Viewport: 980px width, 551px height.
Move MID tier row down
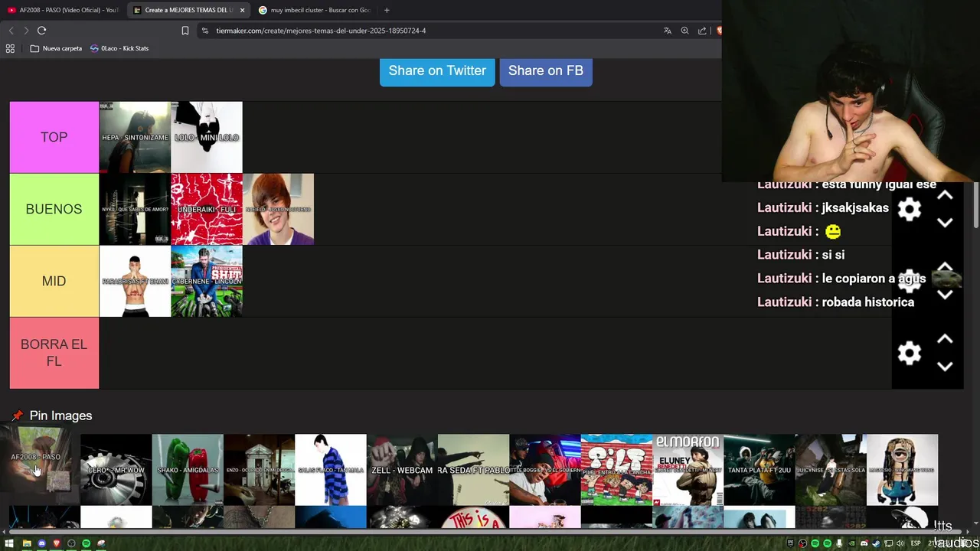[945, 295]
